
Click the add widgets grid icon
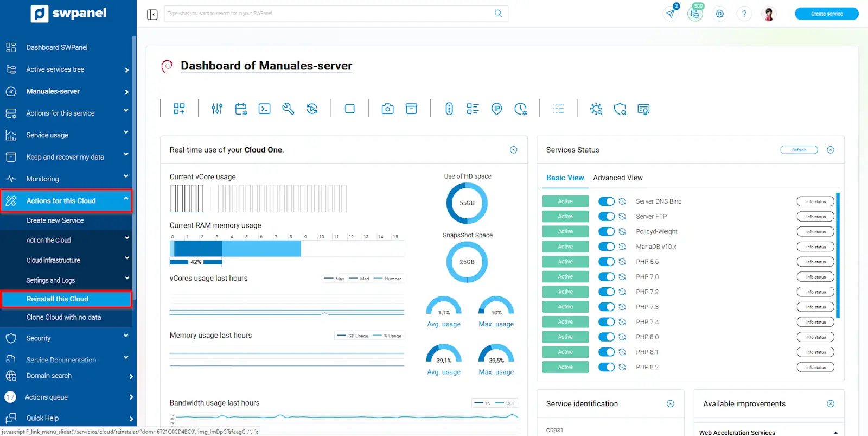tap(179, 109)
